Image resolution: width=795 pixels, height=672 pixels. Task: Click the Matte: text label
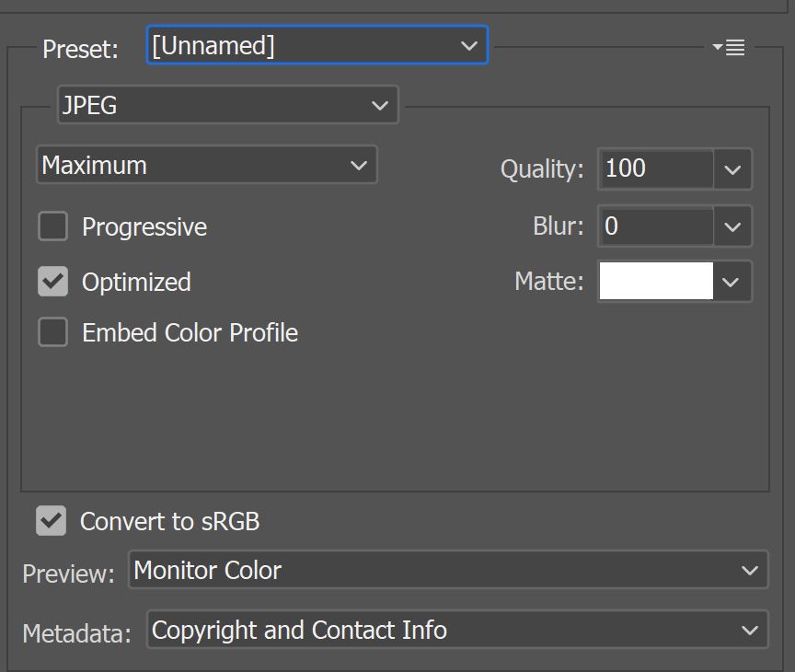(549, 282)
